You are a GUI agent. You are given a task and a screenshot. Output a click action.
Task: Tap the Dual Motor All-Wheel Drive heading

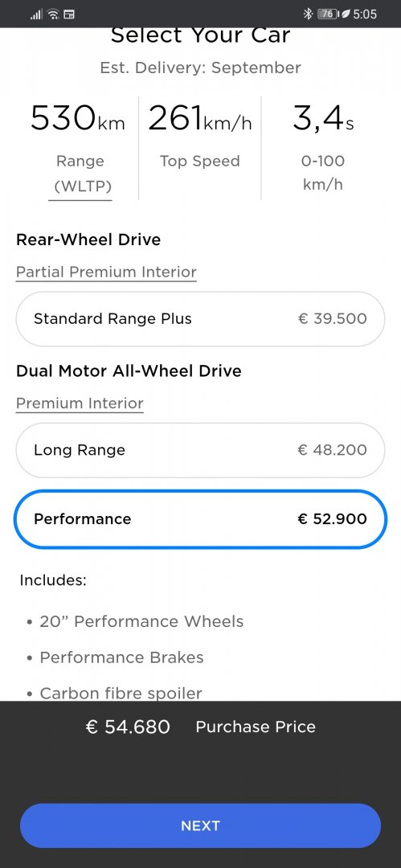tap(129, 371)
